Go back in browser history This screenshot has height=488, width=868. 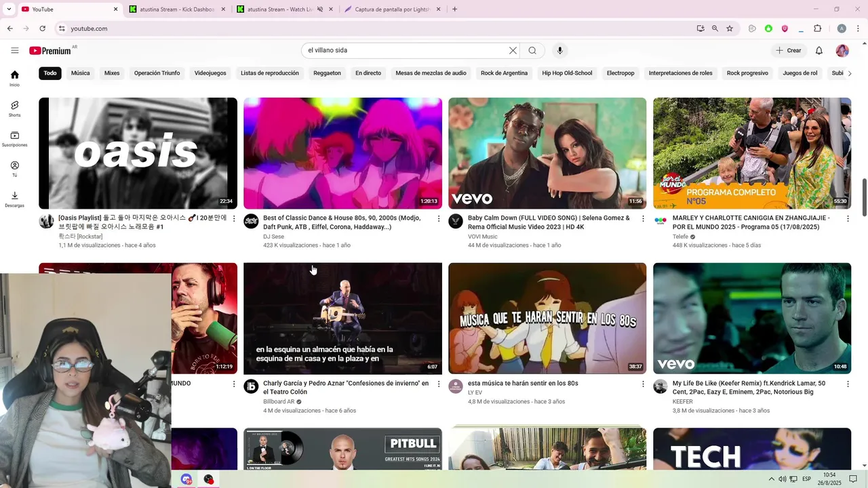point(10,28)
